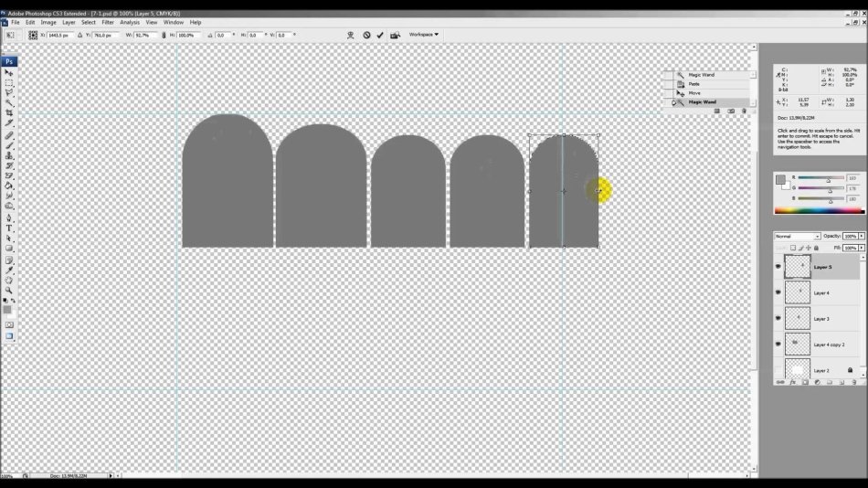Select the Zoom magnifier tool
This screenshot has height=488, width=868.
click(9, 290)
